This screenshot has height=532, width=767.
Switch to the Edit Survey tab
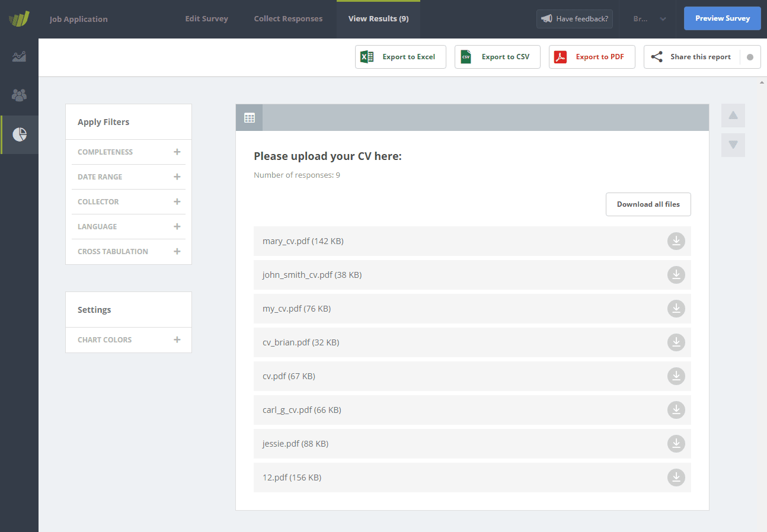[206, 19]
